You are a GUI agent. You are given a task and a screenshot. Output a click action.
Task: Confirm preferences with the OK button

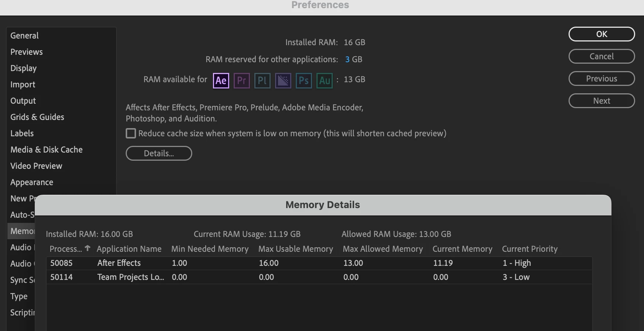pyautogui.click(x=602, y=34)
